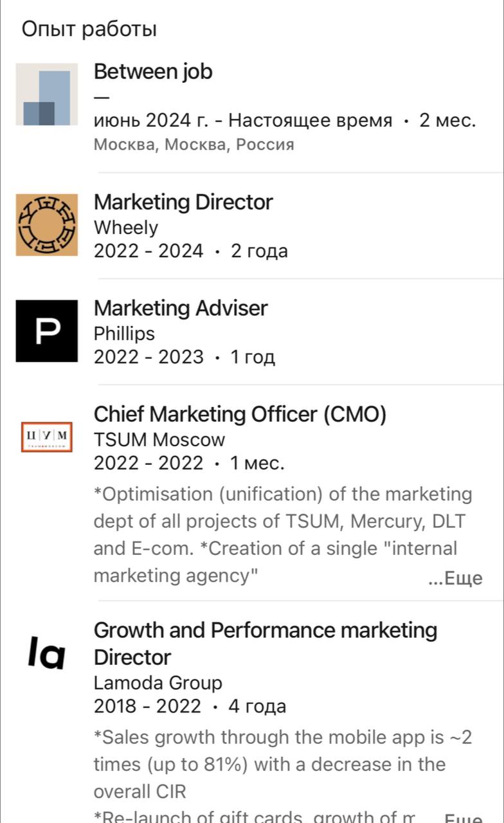Viewport: 504px width, 823px height.
Task: Tap the TSUM optimisation description text
Action: (282, 521)
